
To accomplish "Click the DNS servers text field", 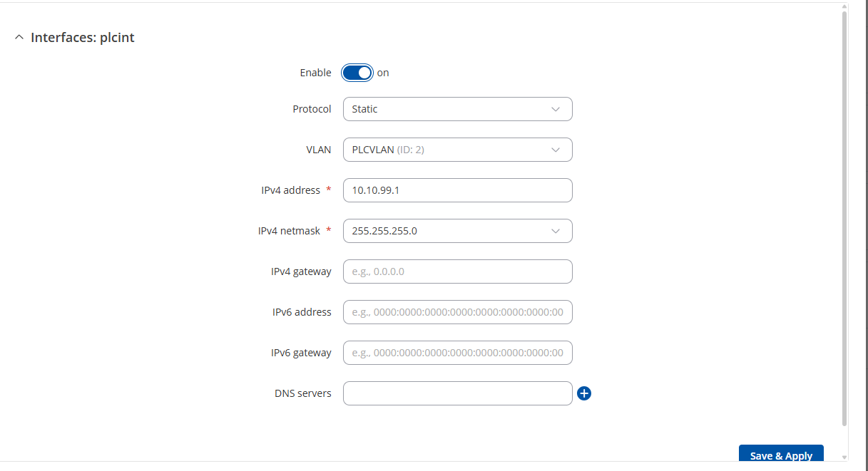I will click(457, 393).
